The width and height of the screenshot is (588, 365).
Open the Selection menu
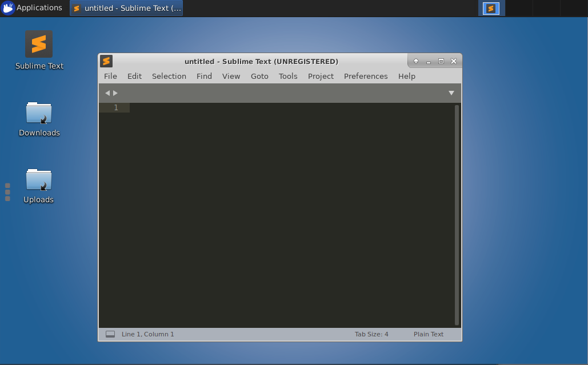click(x=169, y=76)
